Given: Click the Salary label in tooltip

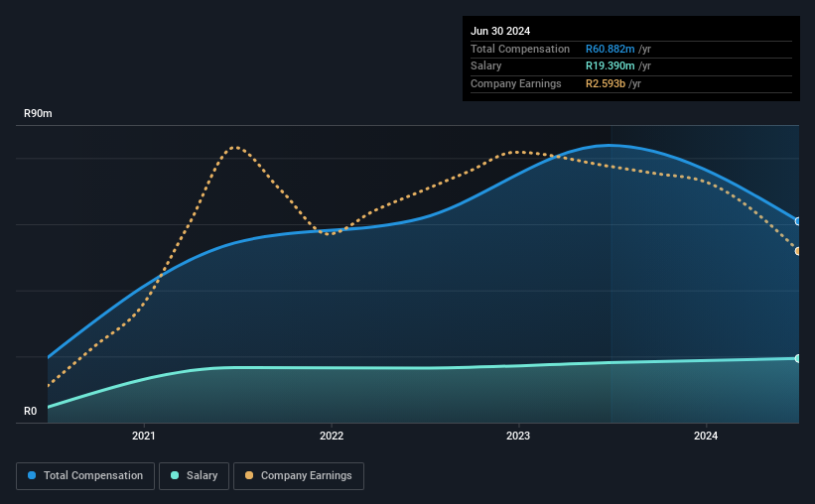Looking at the screenshot, I should (x=486, y=66).
